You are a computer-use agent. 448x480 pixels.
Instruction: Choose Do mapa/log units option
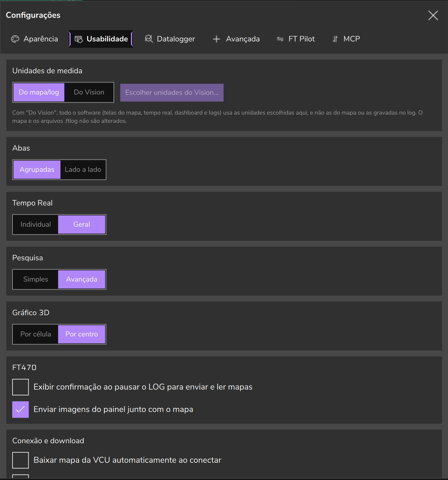coord(39,92)
